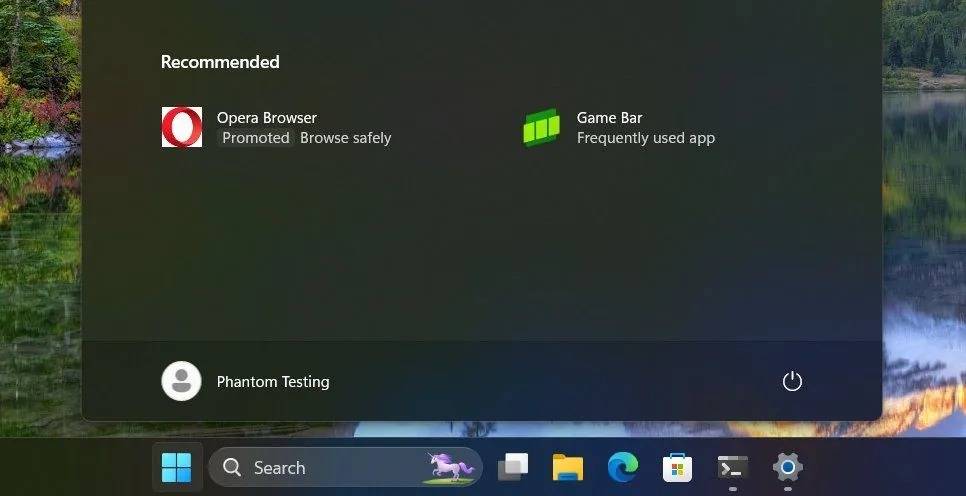Click the magnifying glass in Search box
Image resolution: width=966 pixels, height=496 pixels.
pyautogui.click(x=232, y=468)
